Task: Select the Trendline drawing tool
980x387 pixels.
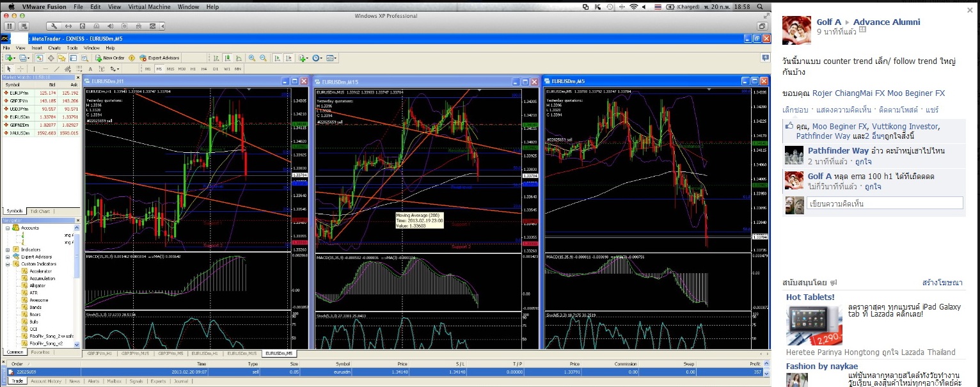Action: [x=56, y=68]
